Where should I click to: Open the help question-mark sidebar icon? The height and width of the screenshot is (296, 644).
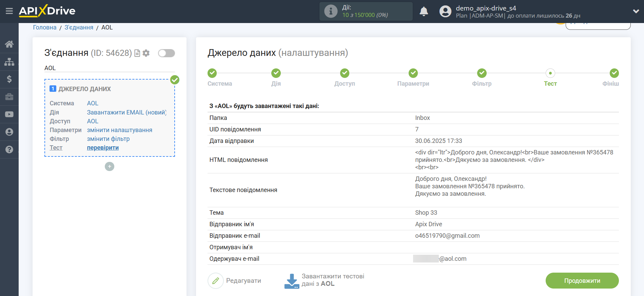(9, 149)
